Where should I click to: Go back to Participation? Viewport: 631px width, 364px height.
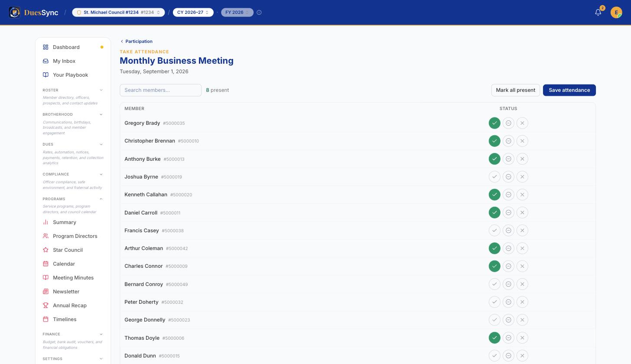tap(137, 42)
